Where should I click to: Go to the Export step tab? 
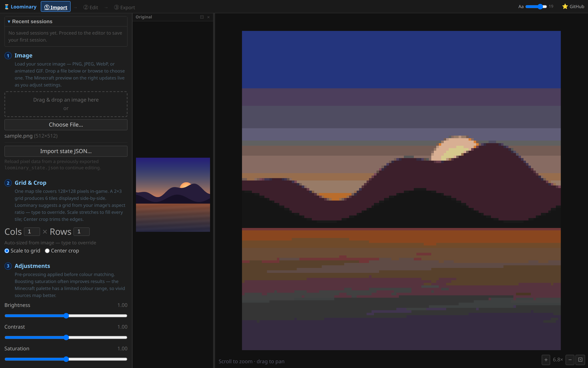(x=124, y=7)
